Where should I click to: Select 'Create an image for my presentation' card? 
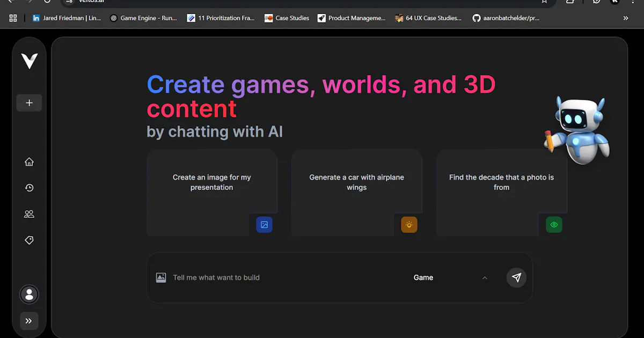pyautogui.click(x=212, y=193)
